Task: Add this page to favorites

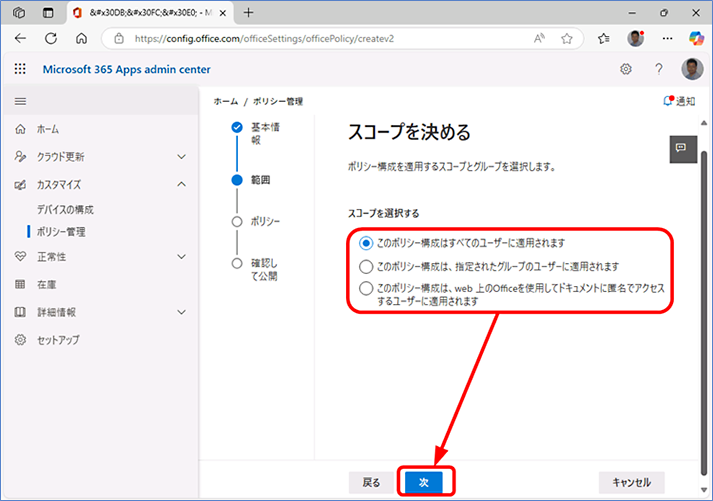Action: 567,39
